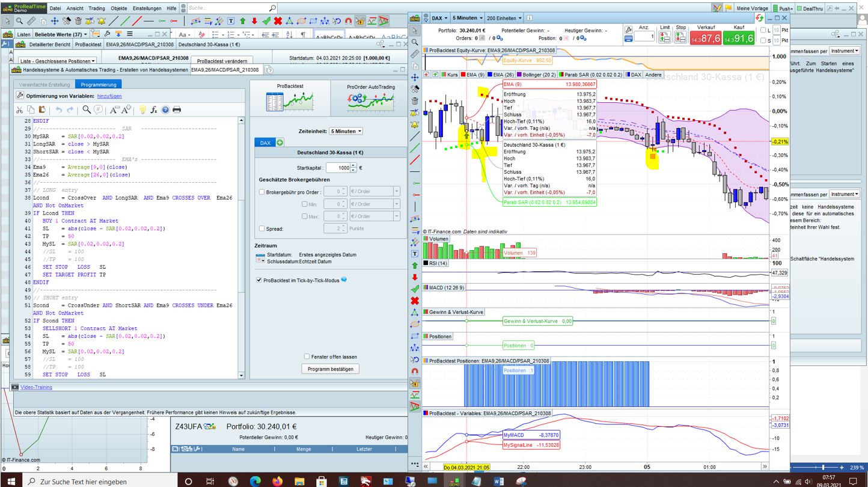The height and width of the screenshot is (487, 868).
Task: Click the print icon in code editor toolbar
Action: click(176, 109)
